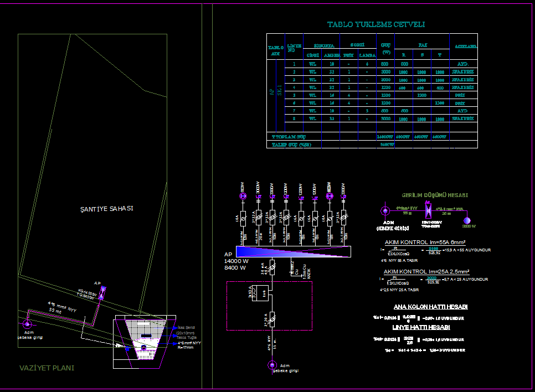Click the TABLO YUKLEME CETVELI title

click(x=376, y=24)
